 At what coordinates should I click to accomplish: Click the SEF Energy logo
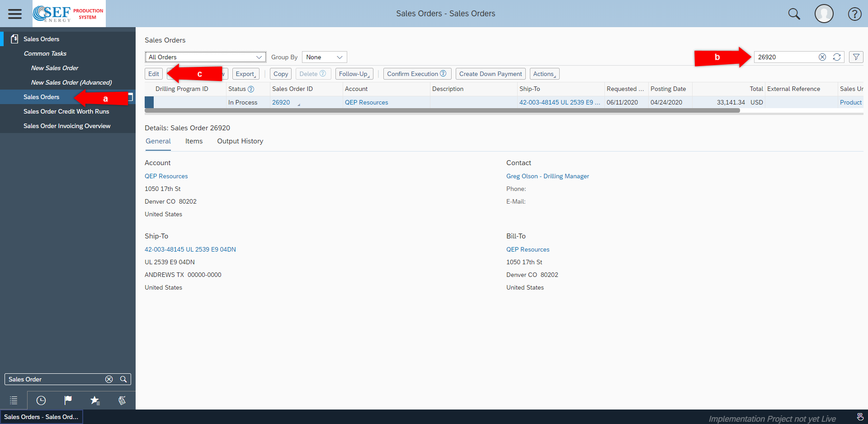click(69, 14)
